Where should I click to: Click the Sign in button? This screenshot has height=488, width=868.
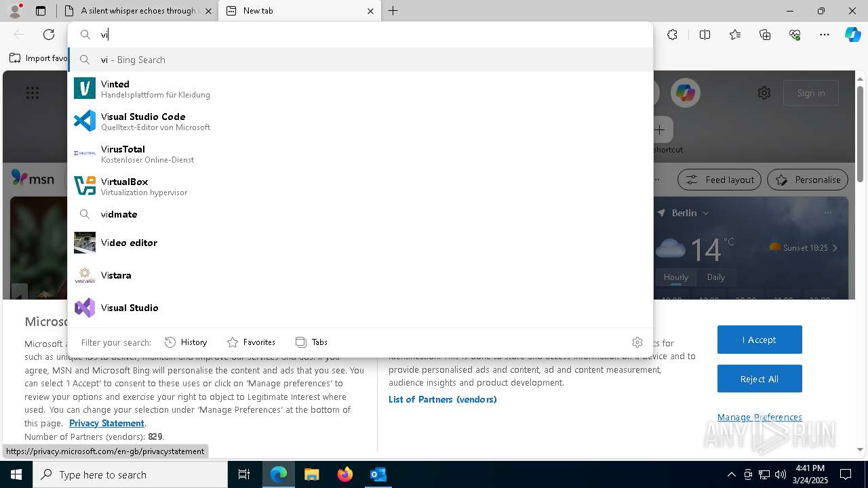coord(811,93)
